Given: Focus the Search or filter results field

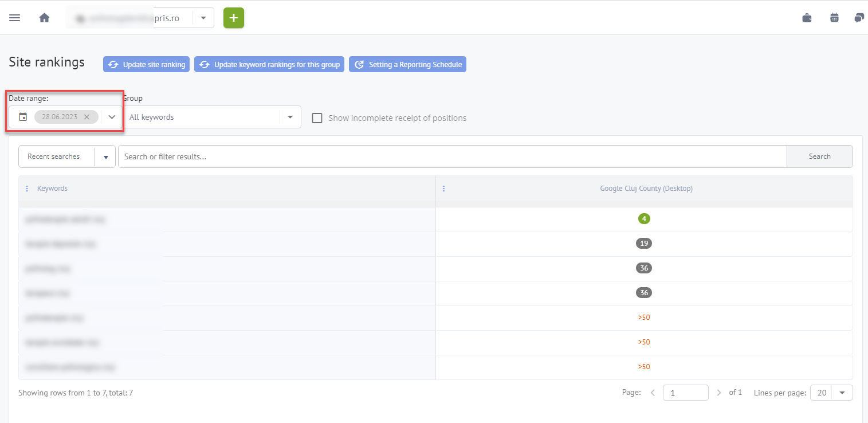Looking at the screenshot, I should (451, 156).
